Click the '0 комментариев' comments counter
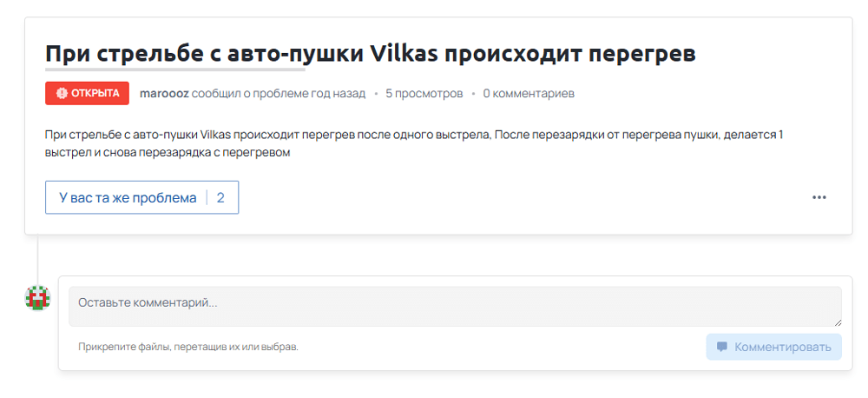 click(528, 93)
